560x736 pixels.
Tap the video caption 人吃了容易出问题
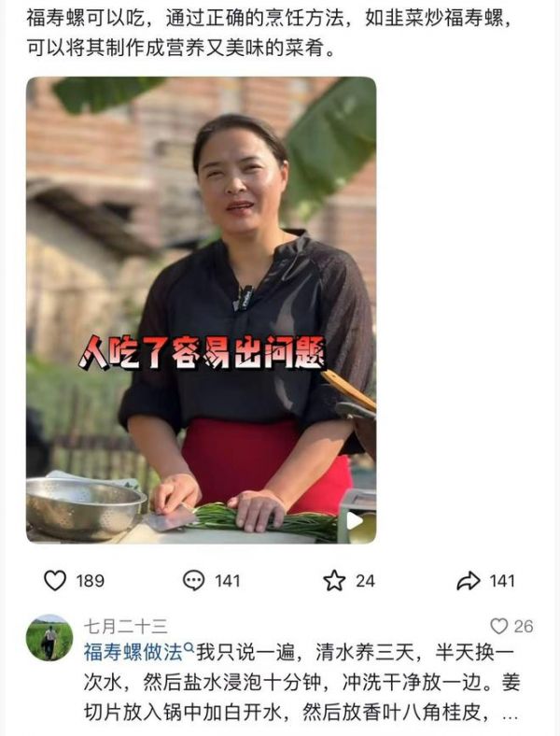coord(203,352)
